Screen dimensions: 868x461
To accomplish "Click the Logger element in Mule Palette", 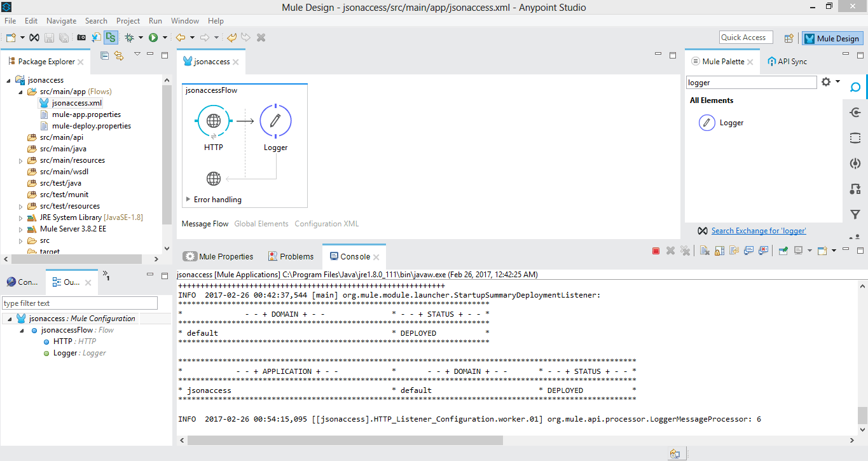I will 721,123.
